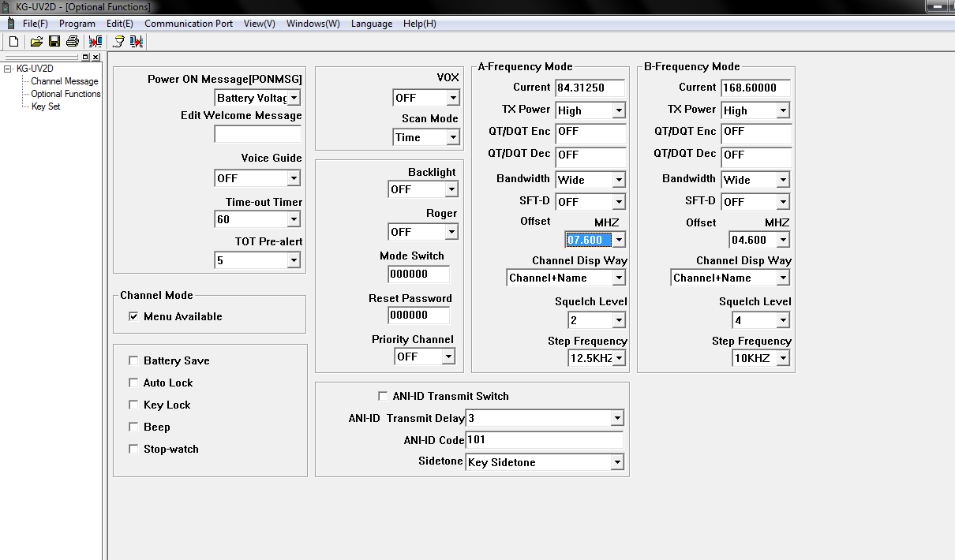Close the tree side panel
Screen dimensions: 955x560
pyautogui.click(x=95, y=57)
